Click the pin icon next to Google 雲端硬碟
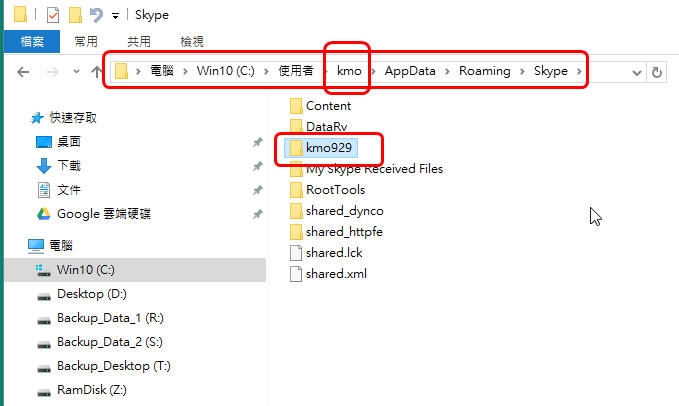679x406 pixels. [258, 214]
